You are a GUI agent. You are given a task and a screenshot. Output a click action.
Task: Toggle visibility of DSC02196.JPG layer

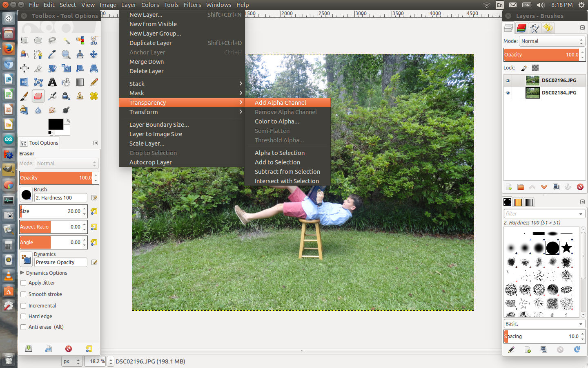[508, 81]
